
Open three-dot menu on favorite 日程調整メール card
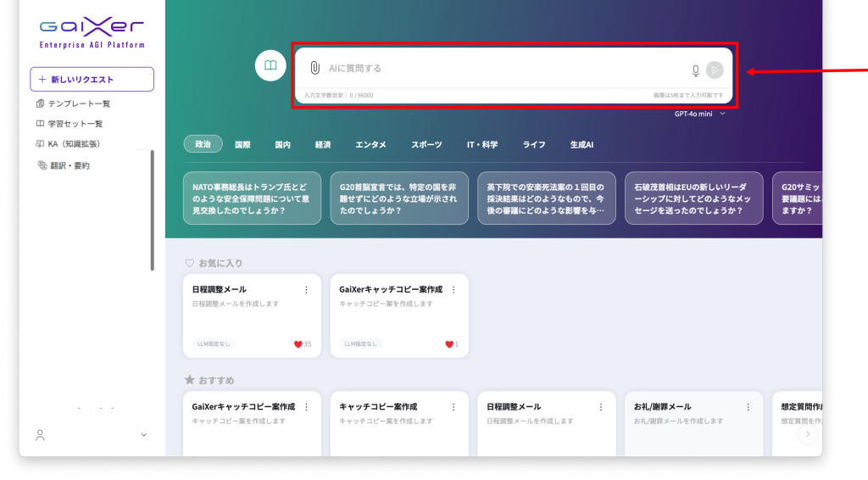[x=307, y=290]
